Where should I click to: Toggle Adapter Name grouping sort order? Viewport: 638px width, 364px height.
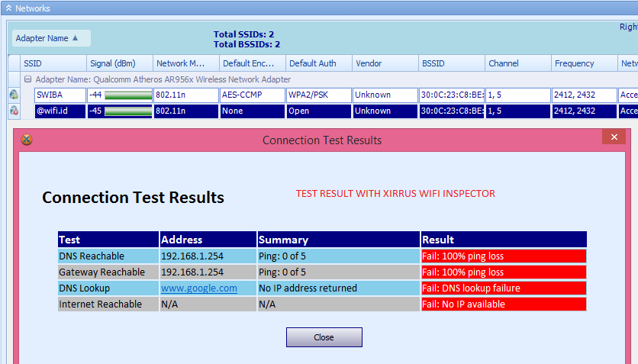coord(51,38)
